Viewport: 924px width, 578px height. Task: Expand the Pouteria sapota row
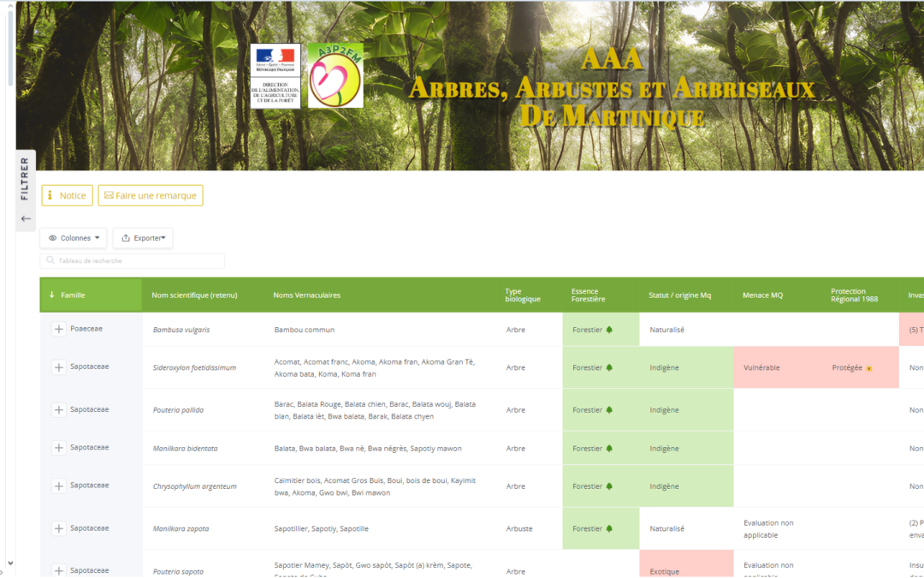[x=58, y=570]
